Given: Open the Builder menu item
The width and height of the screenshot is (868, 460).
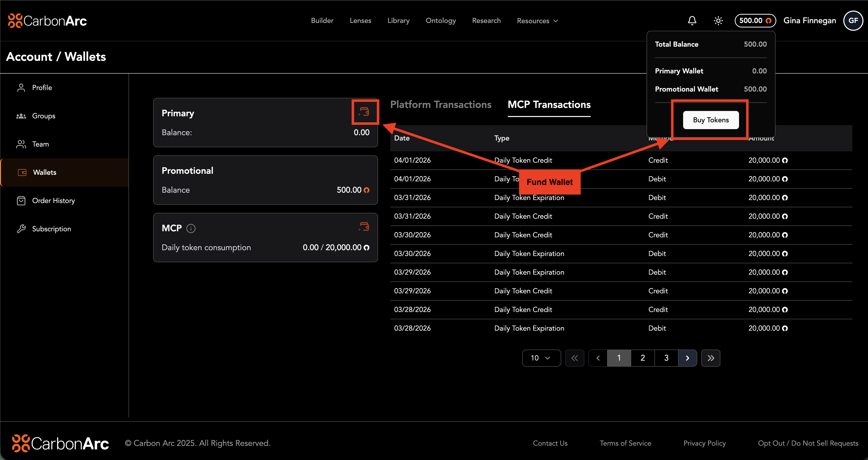Looking at the screenshot, I should [x=322, y=21].
